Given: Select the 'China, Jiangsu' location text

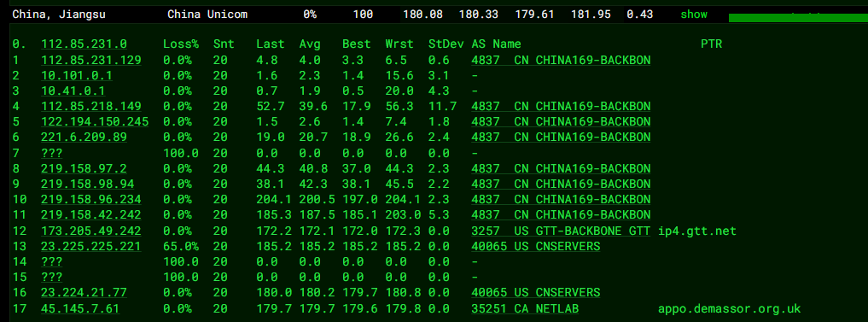Looking at the screenshot, I should pyautogui.click(x=59, y=15).
